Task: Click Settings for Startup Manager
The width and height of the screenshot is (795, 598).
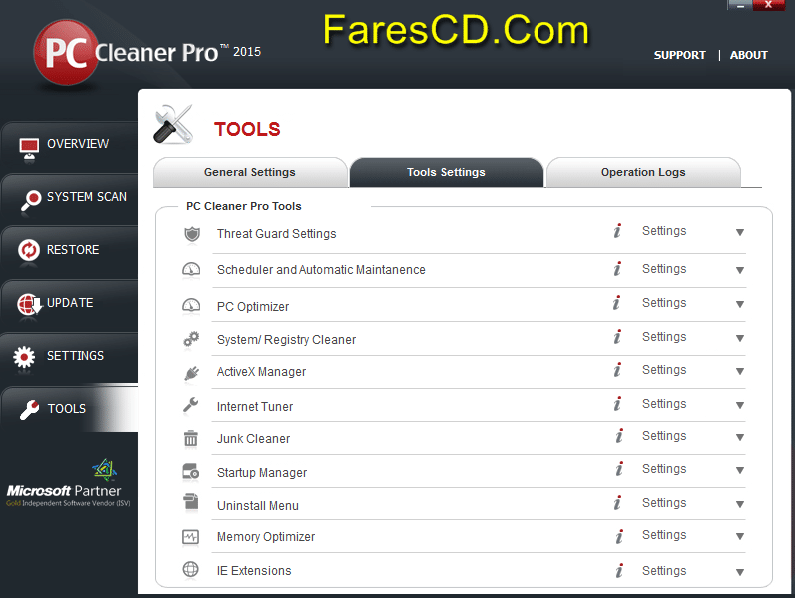Action: tap(664, 469)
